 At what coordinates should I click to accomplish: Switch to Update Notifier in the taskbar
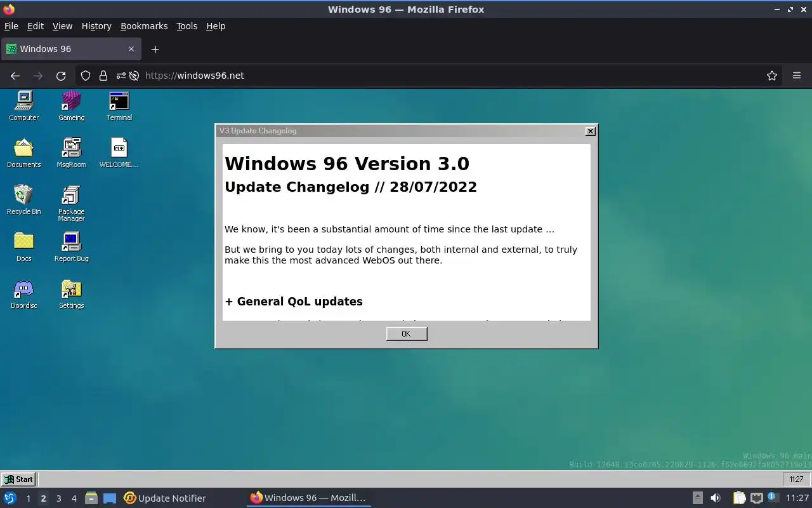point(165,498)
